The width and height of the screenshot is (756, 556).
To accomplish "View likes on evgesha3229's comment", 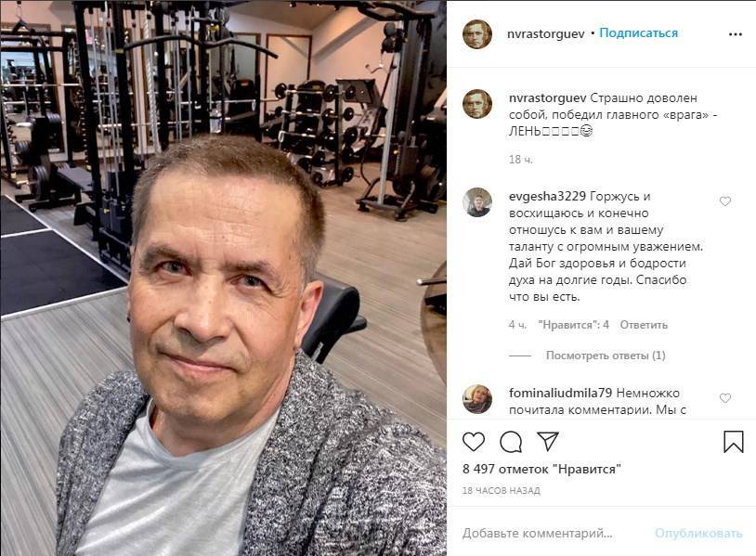I will (x=574, y=325).
